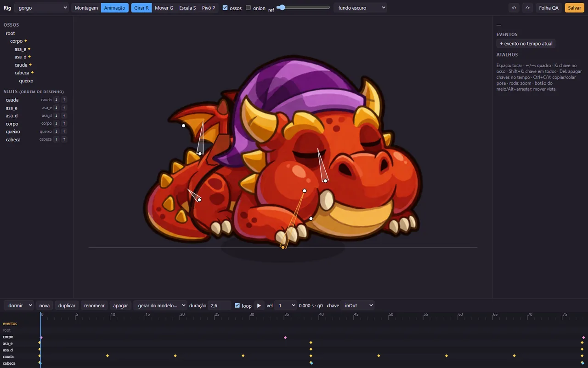Select the queixo bone in tree

coord(26,80)
